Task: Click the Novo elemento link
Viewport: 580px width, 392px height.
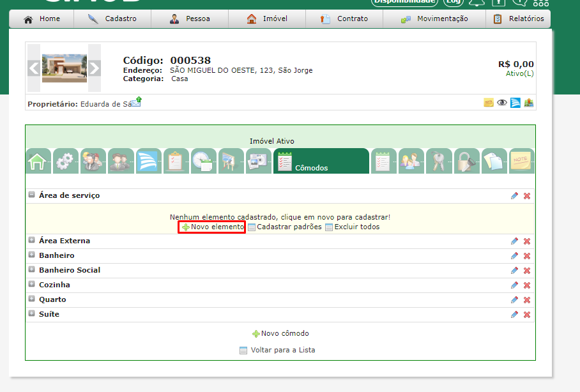Action: pyautogui.click(x=213, y=227)
